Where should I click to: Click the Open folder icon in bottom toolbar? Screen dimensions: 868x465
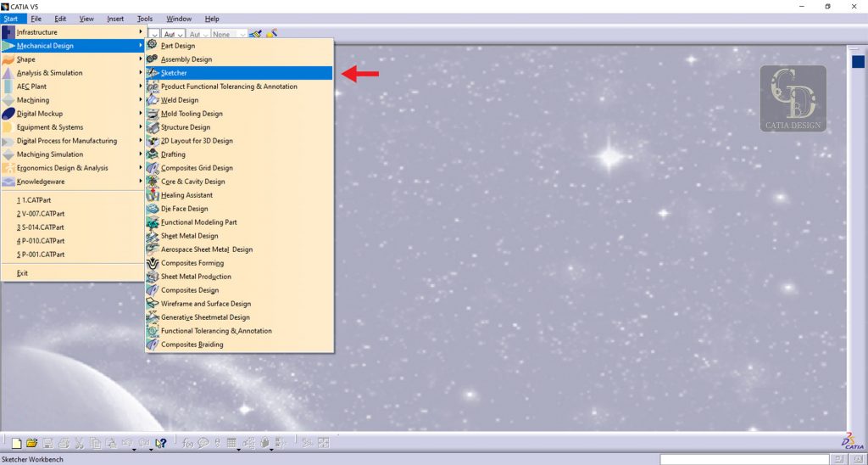pos(31,443)
